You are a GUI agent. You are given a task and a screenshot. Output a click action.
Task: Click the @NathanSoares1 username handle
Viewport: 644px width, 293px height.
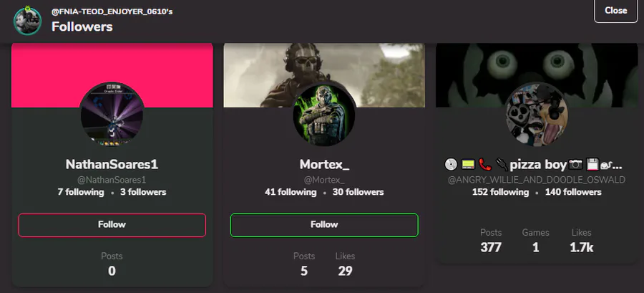pyautogui.click(x=112, y=180)
